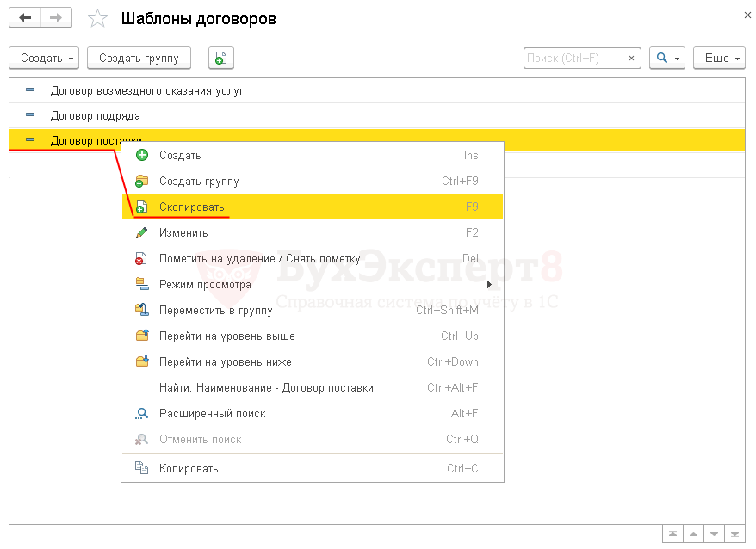756x549 pixels.
Task: Open the magnifier search options dropdown
Action: [667, 59]
